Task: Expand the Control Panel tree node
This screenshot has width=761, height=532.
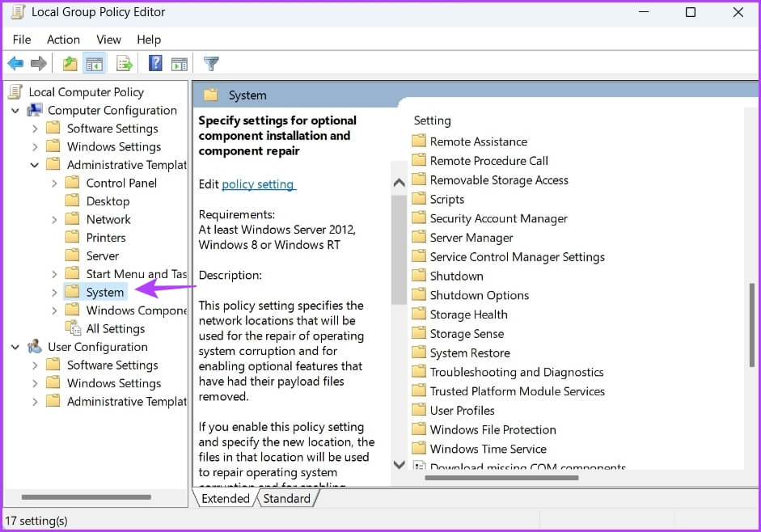Action: [x=54, y=183]
